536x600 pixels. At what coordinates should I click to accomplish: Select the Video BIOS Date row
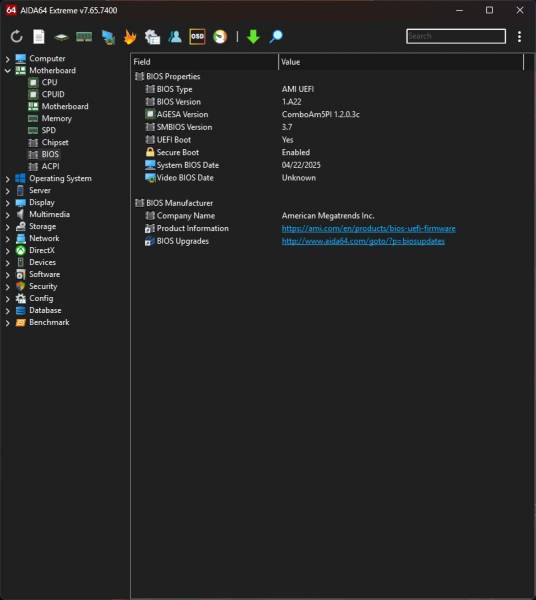pos(327,178)
